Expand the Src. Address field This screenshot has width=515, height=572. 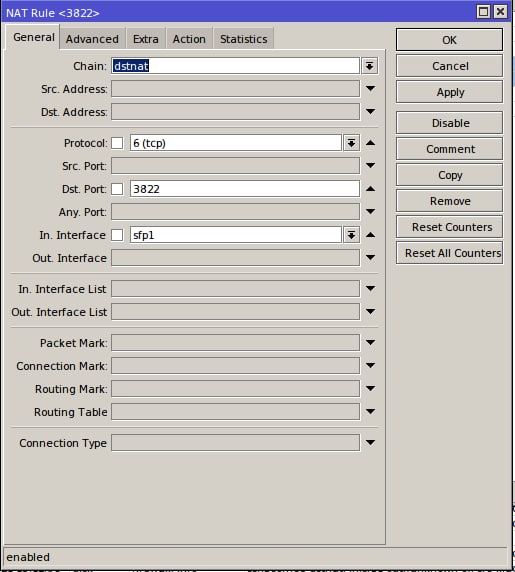click(370, 89)
